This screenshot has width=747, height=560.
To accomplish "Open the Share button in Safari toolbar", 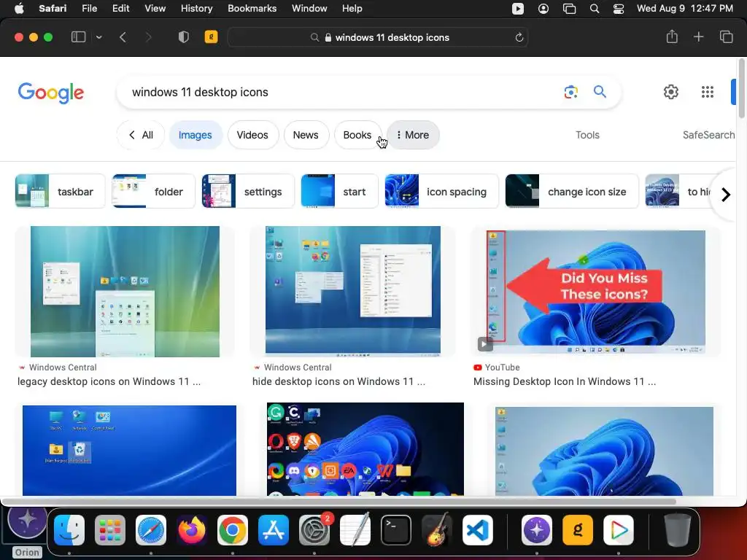I will (x=672, y=36).
